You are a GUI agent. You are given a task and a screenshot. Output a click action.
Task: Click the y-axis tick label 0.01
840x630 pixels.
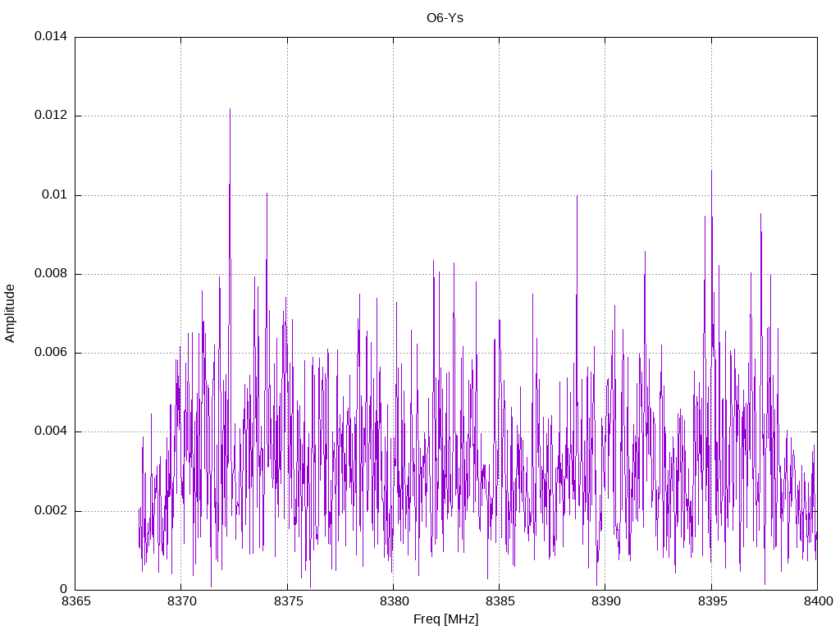point(55,194)
